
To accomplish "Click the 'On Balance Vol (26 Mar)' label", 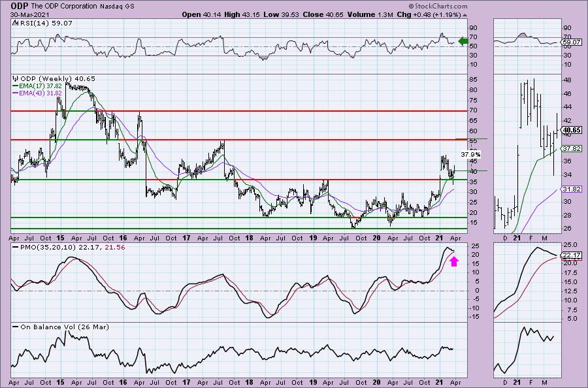I will [65, 327].
